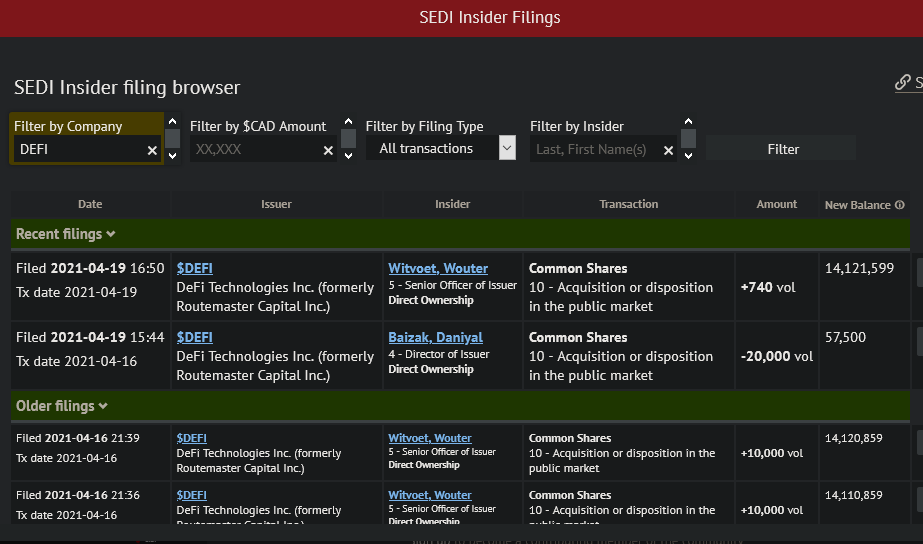Open Witvoet, Wouter link in first filing

[438, 268]
